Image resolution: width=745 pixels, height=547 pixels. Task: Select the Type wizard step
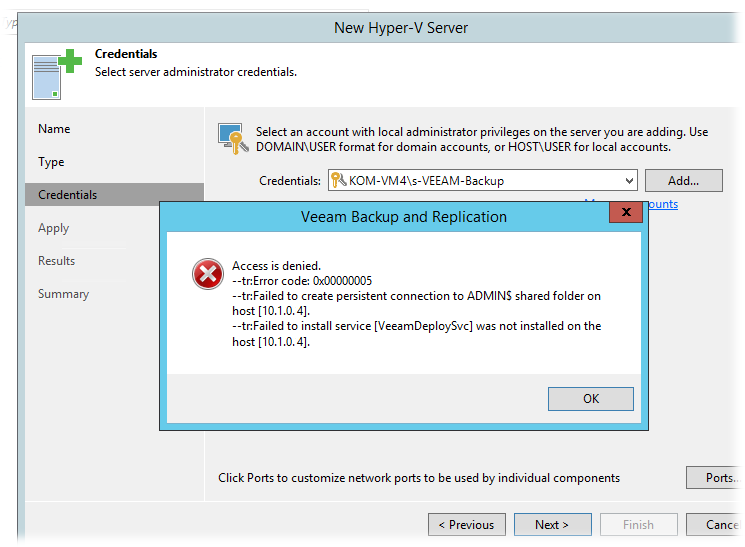point(51,162)
